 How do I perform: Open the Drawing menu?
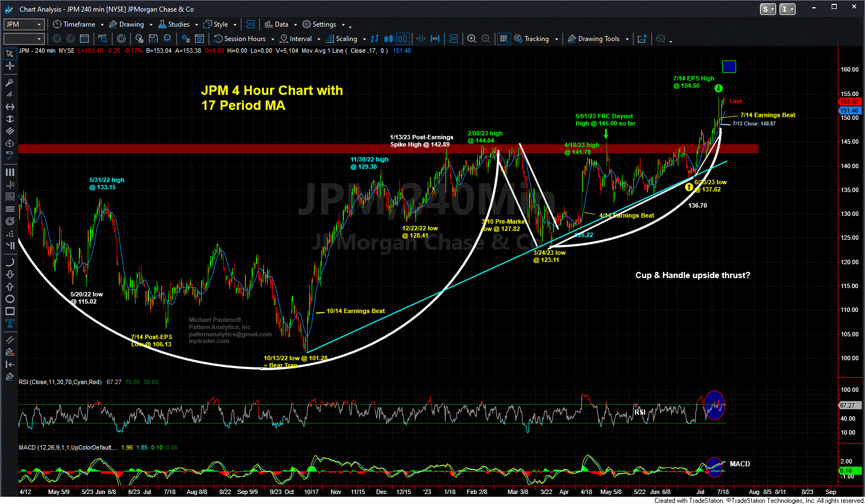point(127,24)
